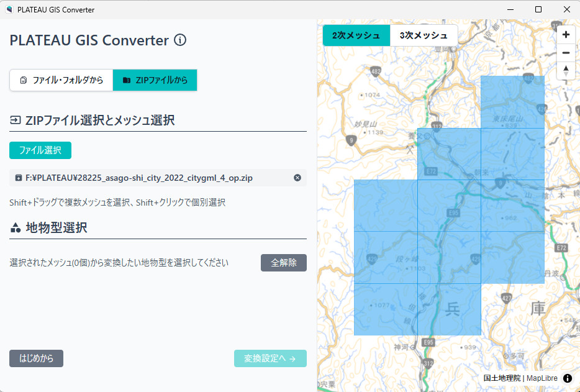Toggle map attribution info icon
Viewport: 580px width, 392px height.
tap(568, 378)
